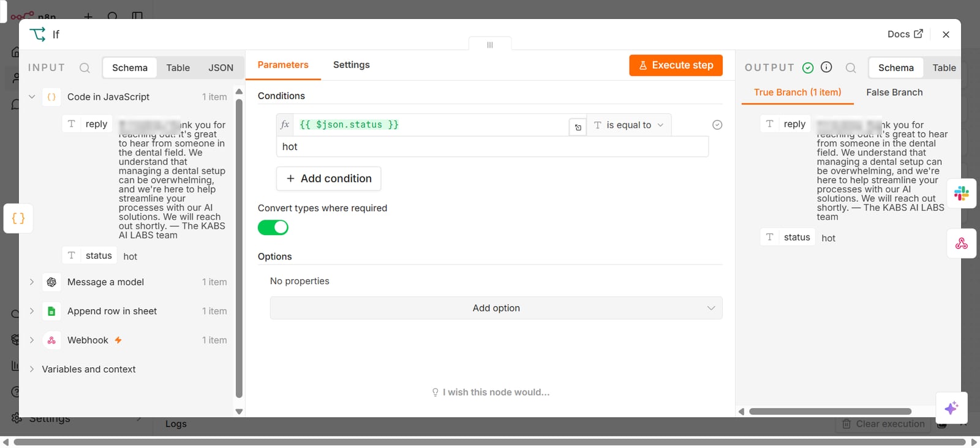This screenshot has width=980, height=448.
Task: Open the OUTPUT info icon
Action: 826,67
